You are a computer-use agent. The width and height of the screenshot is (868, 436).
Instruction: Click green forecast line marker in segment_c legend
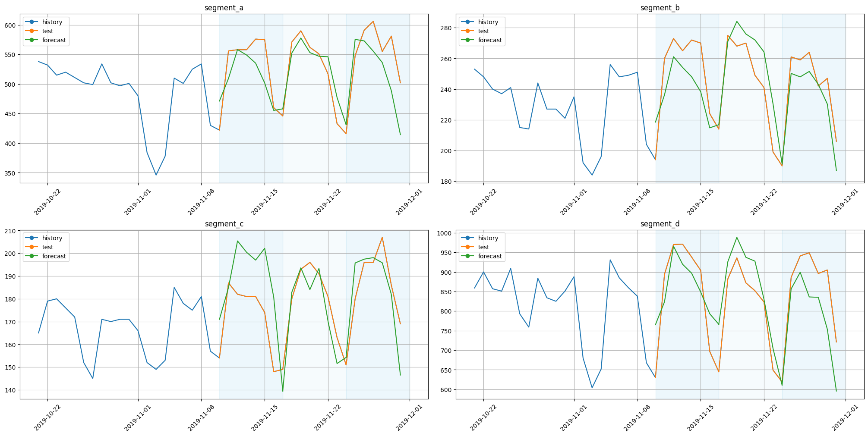pyautogui.click(x=32, y=256)
